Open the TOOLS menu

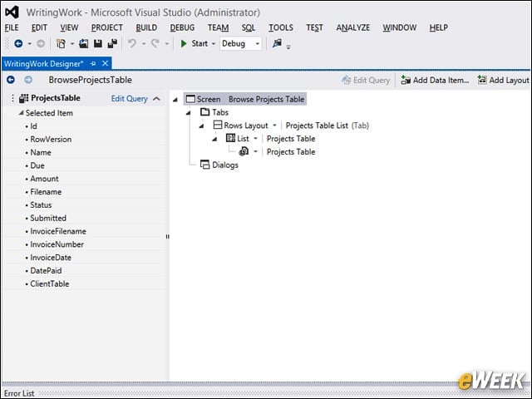click(281, 27)
